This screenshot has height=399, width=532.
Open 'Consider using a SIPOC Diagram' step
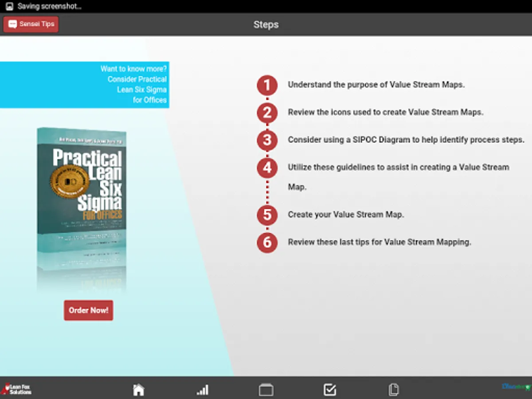(x=406, y=140)
